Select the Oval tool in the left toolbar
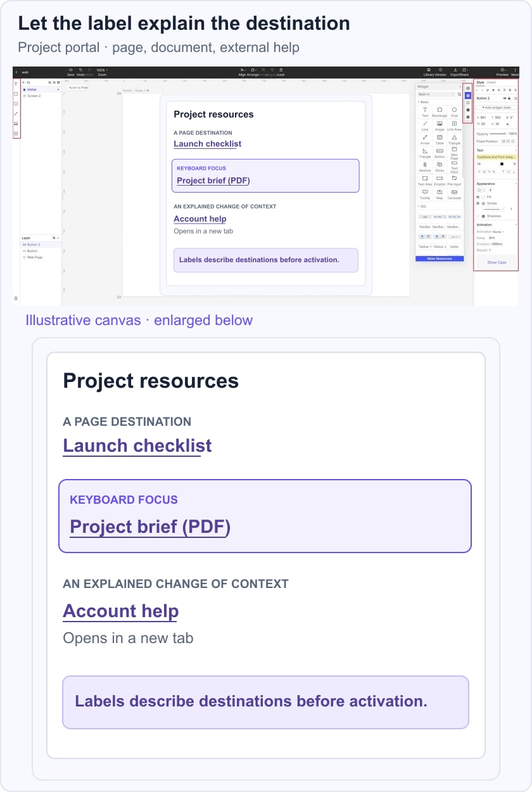The width and height of the screenshot is (532, 792). tap(16, 104)
